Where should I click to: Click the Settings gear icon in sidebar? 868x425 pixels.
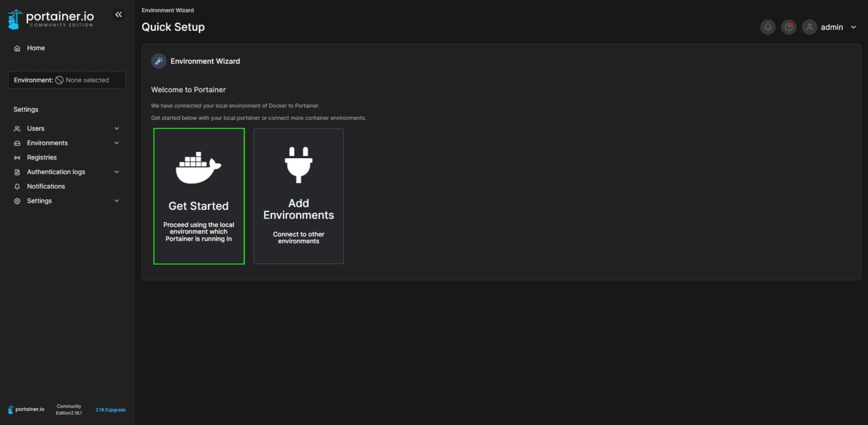(x=17, y=201)
